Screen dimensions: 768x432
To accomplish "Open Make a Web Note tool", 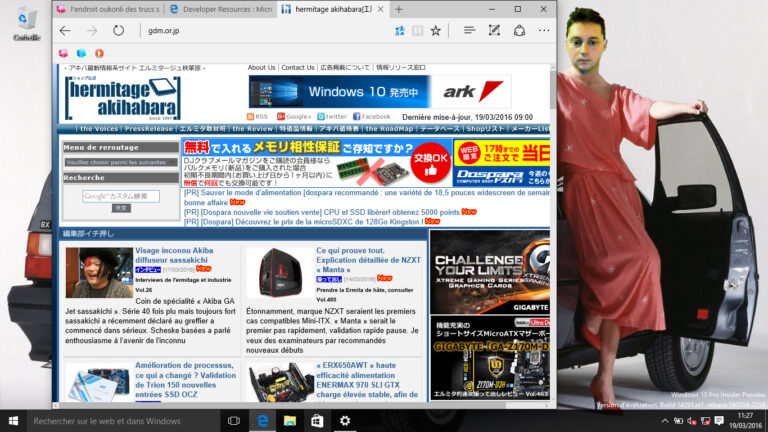I will click(495, 31).
